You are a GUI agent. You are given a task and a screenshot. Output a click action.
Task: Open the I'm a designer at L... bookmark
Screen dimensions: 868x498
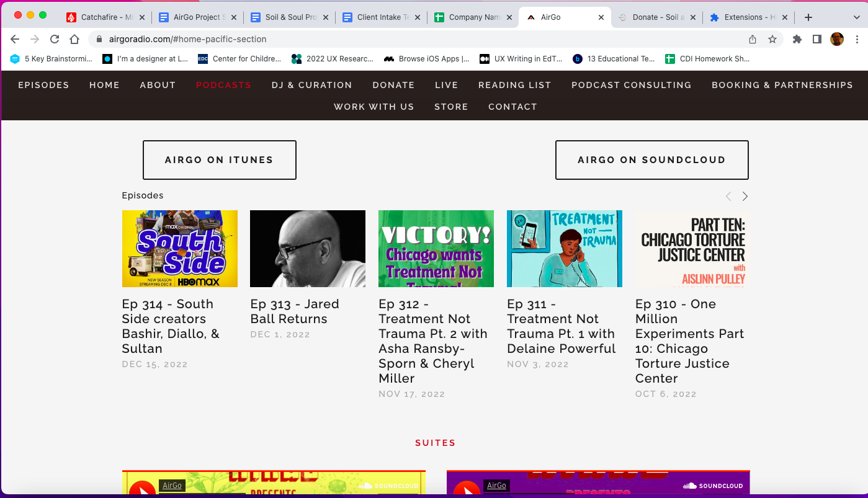click(146, 59)
